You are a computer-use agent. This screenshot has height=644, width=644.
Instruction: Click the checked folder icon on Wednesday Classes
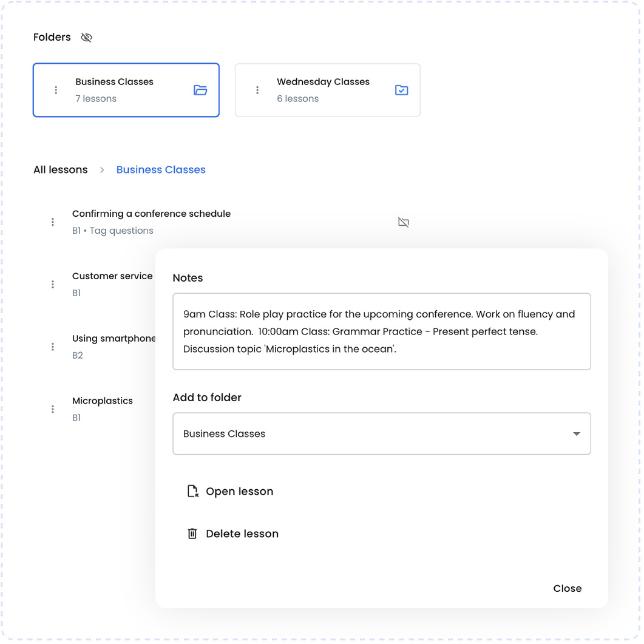click(x=401, y=89)
